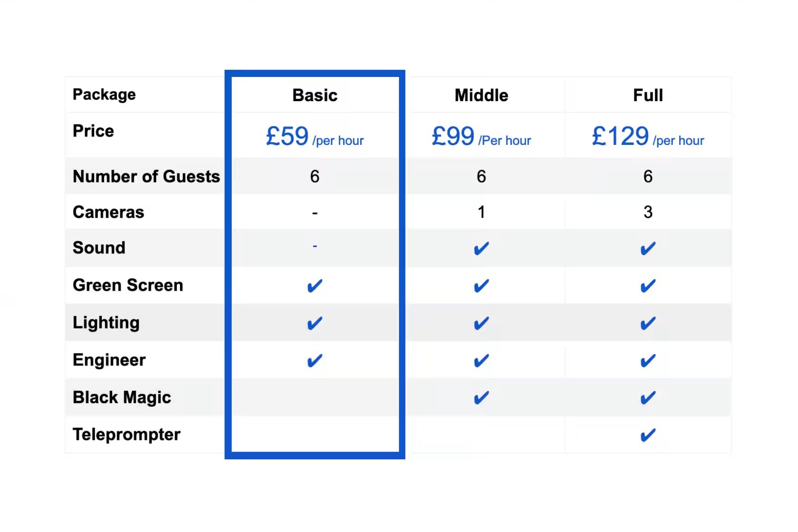Click the blue dash in Basic Sound cell
This screenshot has height=532, width=798.
[x=314, y=246]
